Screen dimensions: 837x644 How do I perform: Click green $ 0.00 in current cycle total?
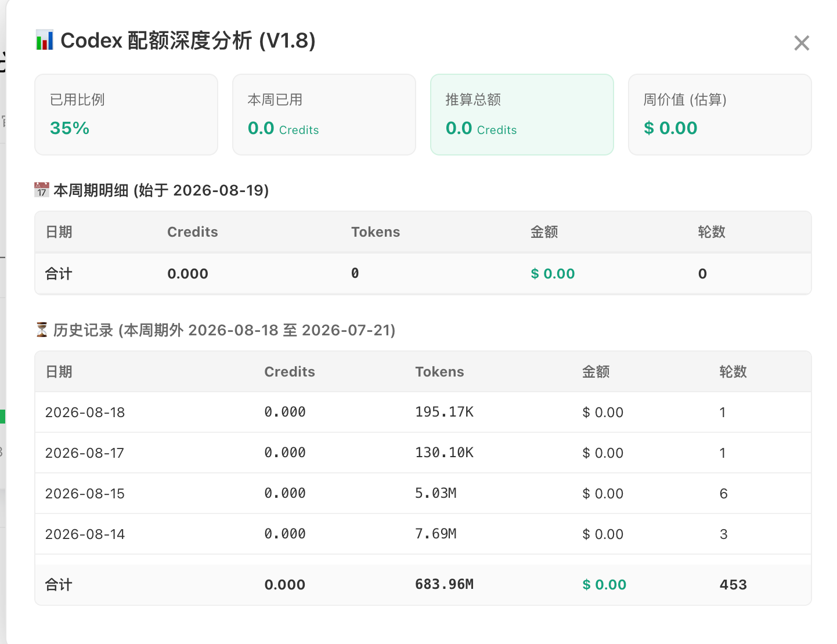(553, 274)
